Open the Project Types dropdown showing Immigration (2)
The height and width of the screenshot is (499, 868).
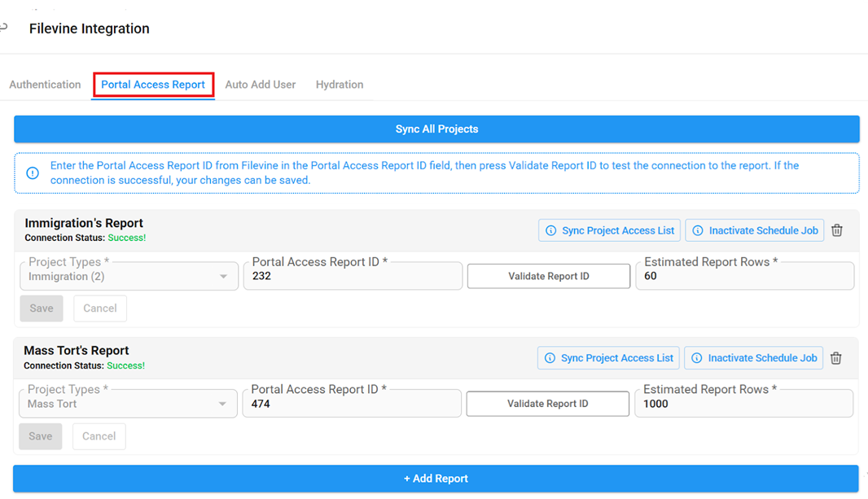[x=129, y=276]
